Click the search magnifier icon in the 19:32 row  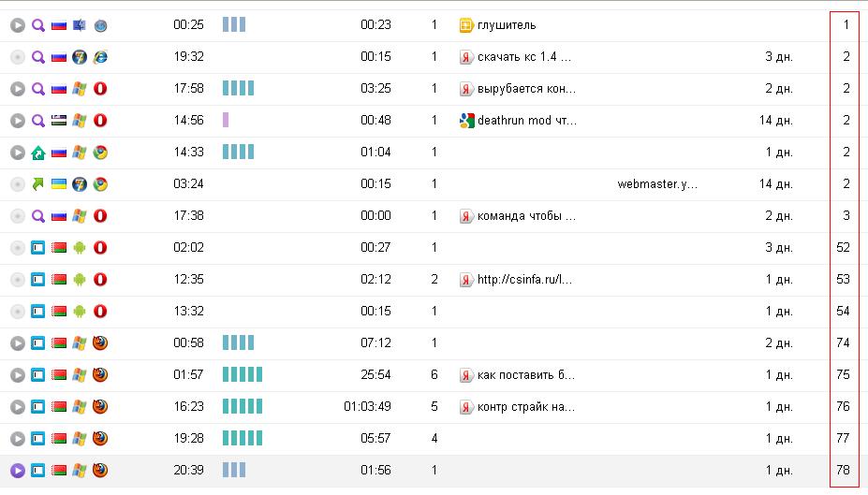38,57
